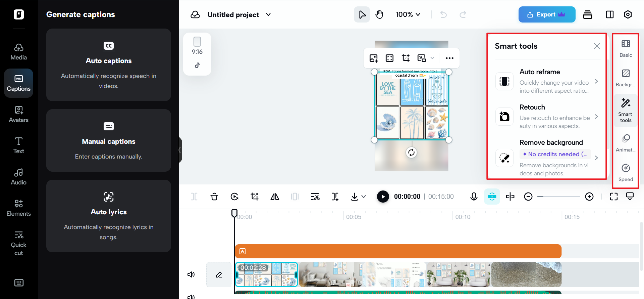This screenshot has height=299, width=644.
Task: Click the mirror flip icon in timeline toolbar
Action: coord(275,197)
